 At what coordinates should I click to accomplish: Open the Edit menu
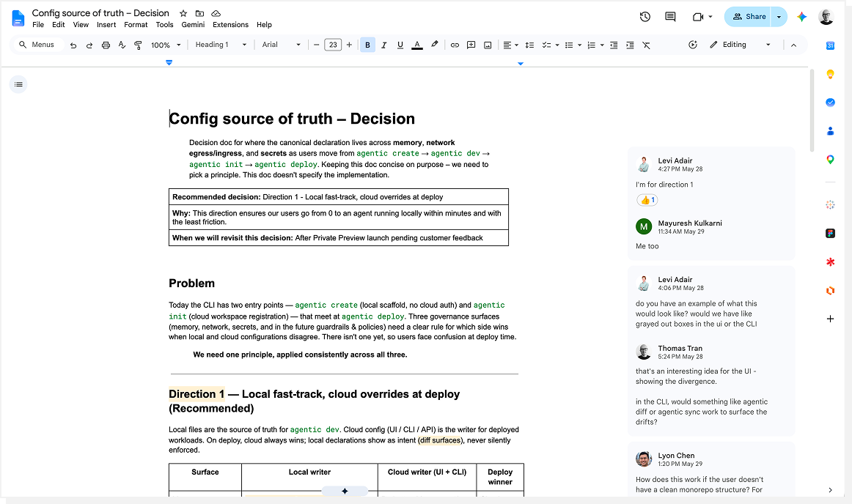tap(58, 24)
